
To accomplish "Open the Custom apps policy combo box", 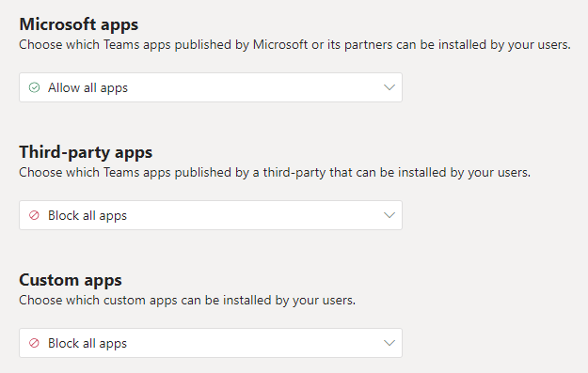I will [211, 343].
